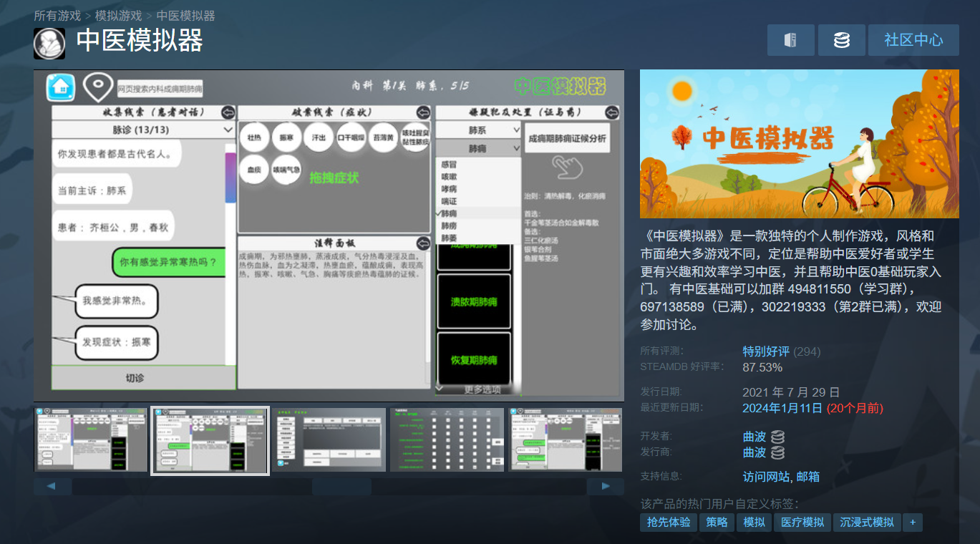Open the Steam PC Café building icon button

click(x=791, y=40)
